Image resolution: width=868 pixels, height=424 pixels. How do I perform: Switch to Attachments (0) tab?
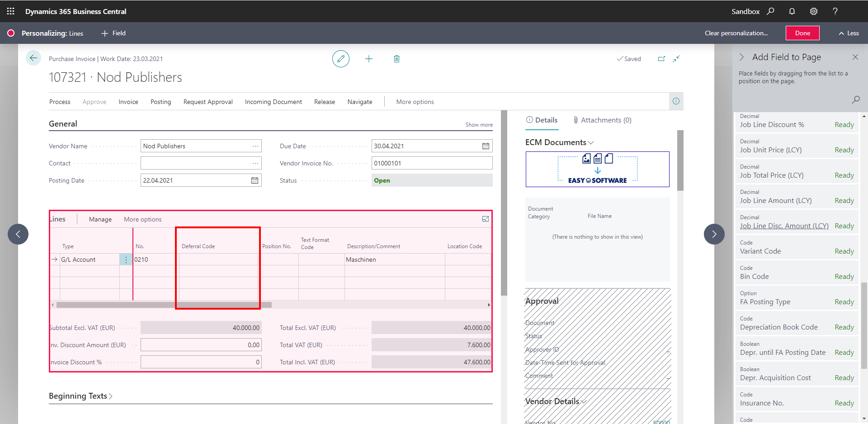602,120
